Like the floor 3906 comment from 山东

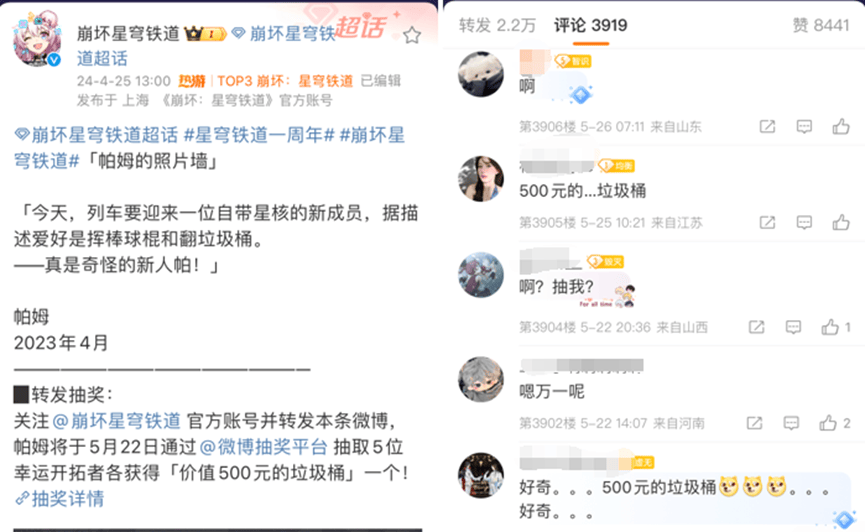pos(841,127)
